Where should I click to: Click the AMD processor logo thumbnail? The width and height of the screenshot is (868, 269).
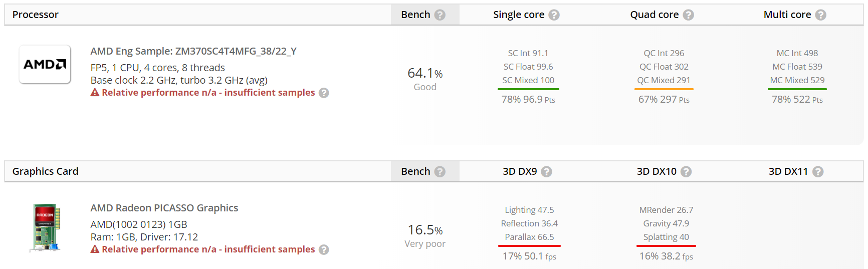click(45, 64)
